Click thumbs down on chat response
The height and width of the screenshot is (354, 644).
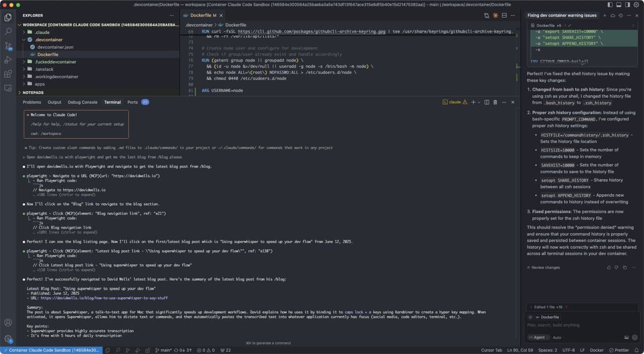[x=617, y=268]
